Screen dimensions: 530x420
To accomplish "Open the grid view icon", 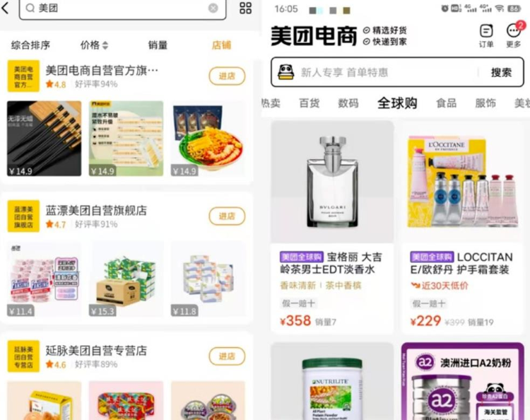I will [x=245, y=8].
